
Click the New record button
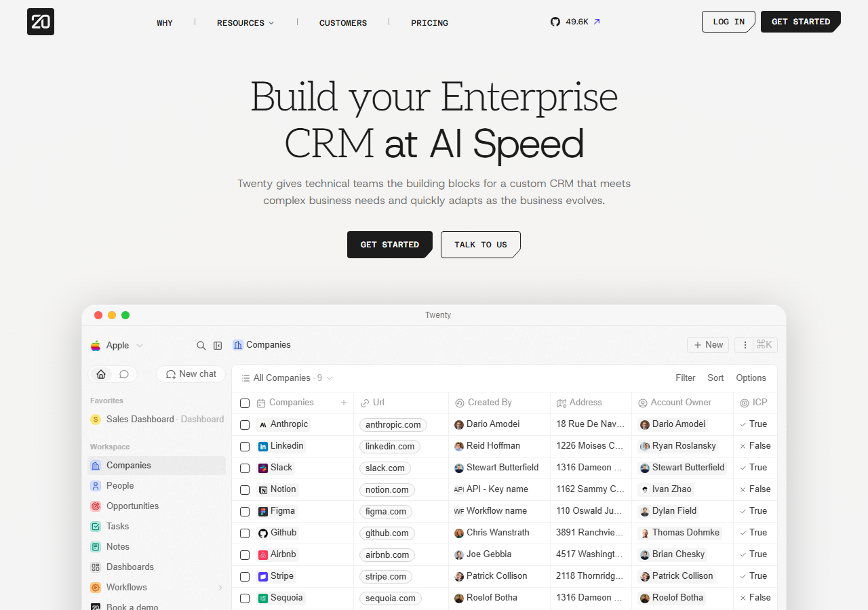(x=708, y=345)
